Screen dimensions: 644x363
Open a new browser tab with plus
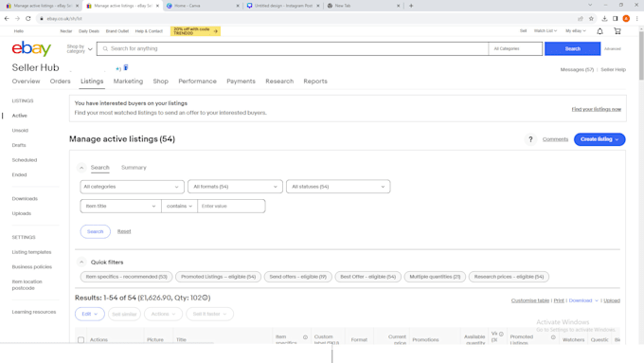(x=411, y=6)
